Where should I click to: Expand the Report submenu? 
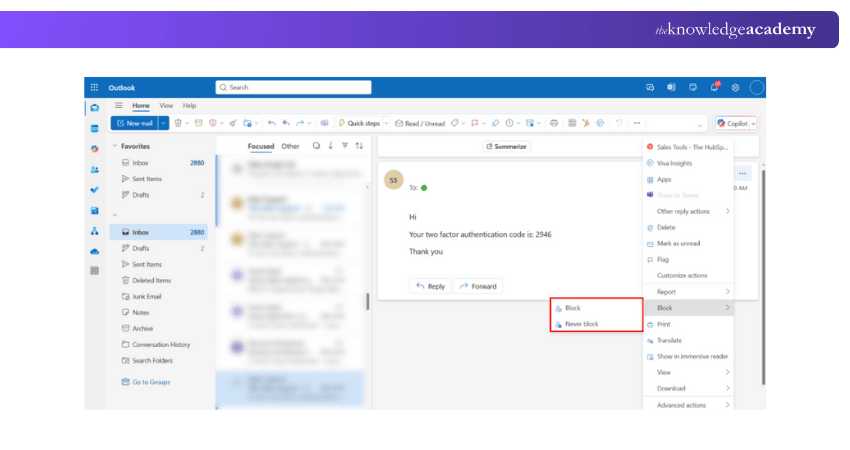point(688,292)
